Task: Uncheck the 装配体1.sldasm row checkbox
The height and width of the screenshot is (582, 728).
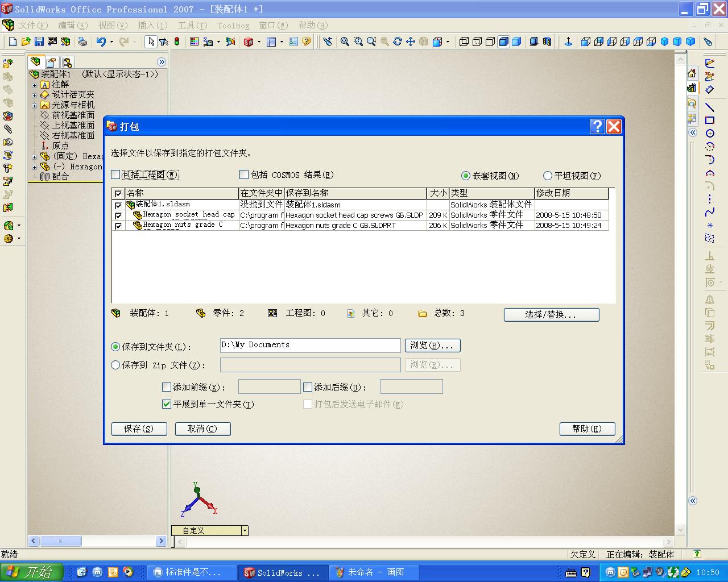Action: coord(118,205)
